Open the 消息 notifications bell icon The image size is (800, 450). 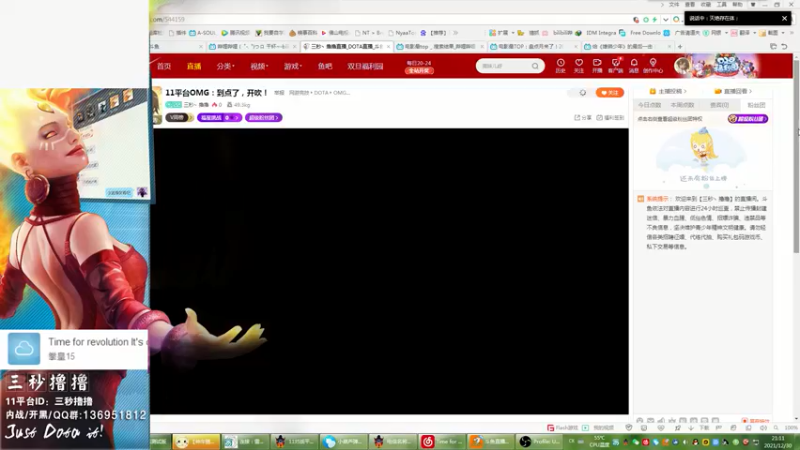tap(634, 66)
